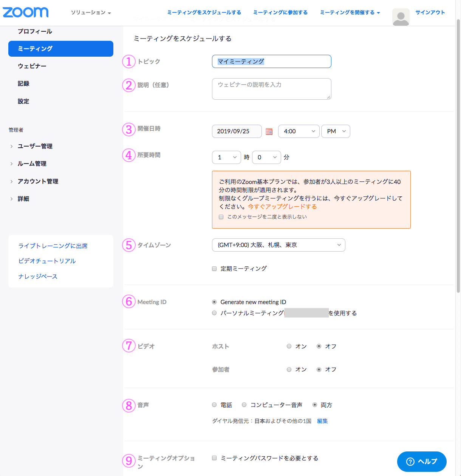Select 記録 in sidebar
Screen dimensions: 461x476
coord(23,83)
